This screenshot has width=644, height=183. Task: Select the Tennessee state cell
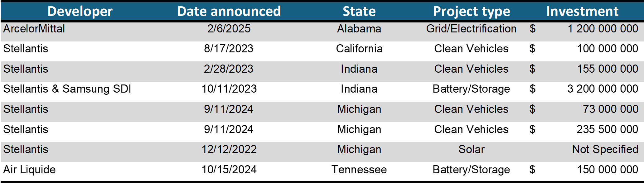click(359, 170)
